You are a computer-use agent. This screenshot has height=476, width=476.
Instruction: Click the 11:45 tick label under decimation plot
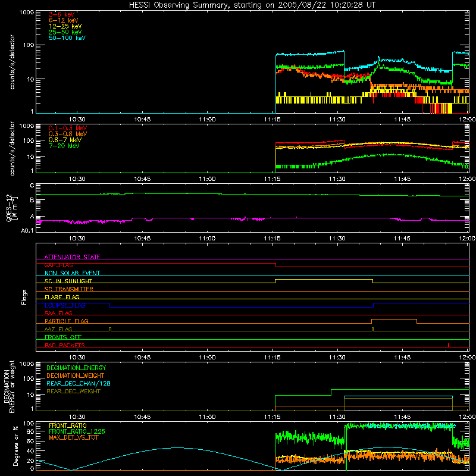pos(402,417)
